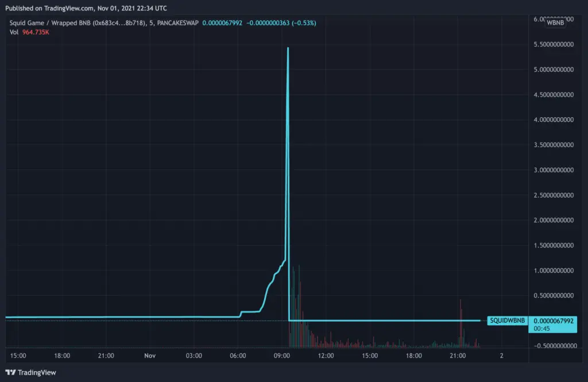Click the TradingView logo icon
The width and height of the screenshot is (588, 382).
tap(10, 372)
